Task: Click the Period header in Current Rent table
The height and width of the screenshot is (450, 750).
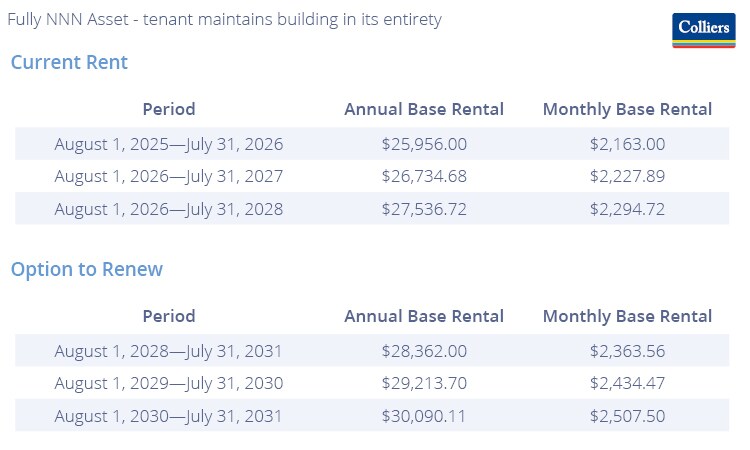Action: (x=169, y=109)
